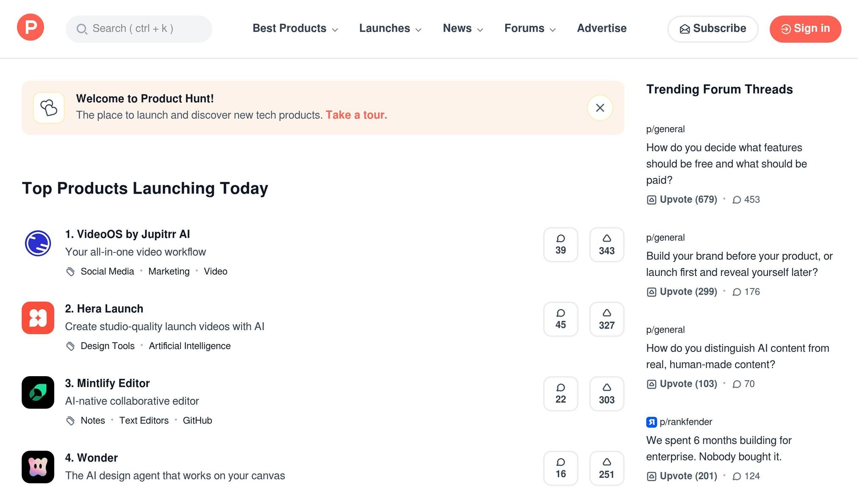Select the Video tag

(215, 272)
